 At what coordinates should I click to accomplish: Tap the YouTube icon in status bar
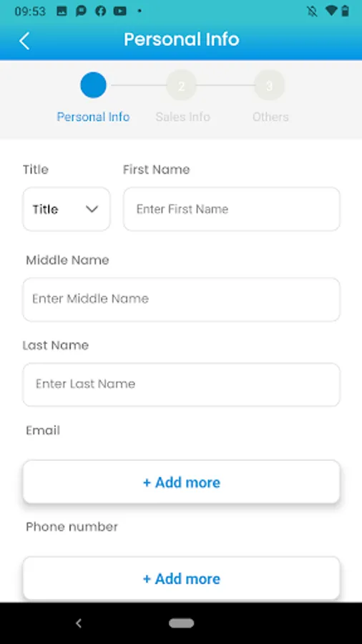(x=120, y=11)
